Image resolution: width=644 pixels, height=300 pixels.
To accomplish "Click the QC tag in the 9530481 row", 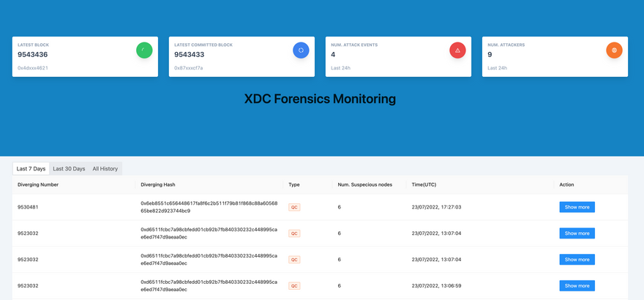I will [294, 207].
